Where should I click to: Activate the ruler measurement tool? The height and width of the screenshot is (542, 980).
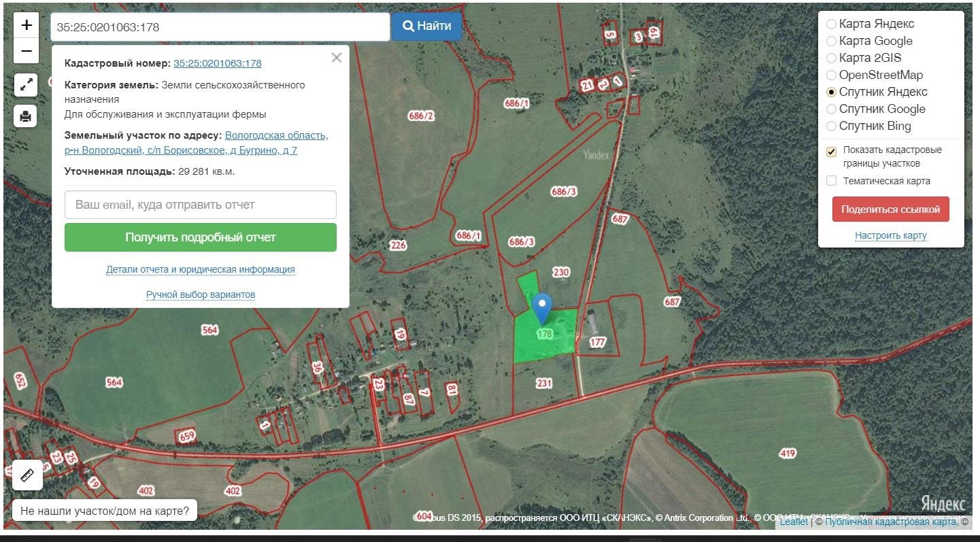click(28, 475)
